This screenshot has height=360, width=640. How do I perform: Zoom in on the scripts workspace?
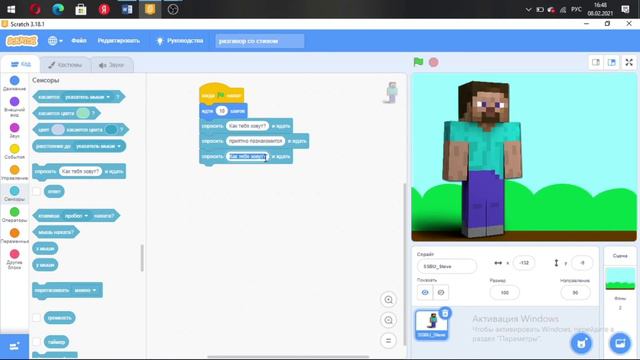click(x=388, y=300)
